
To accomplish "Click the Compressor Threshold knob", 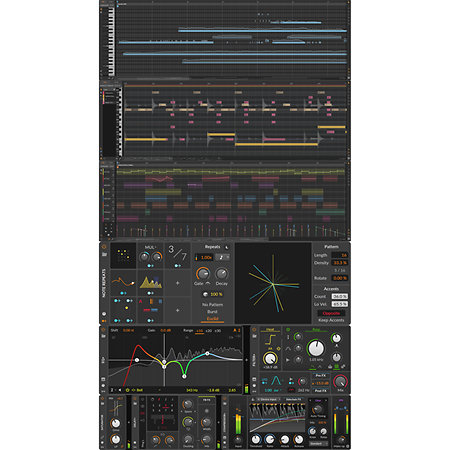I will click(x=256, y=439).
